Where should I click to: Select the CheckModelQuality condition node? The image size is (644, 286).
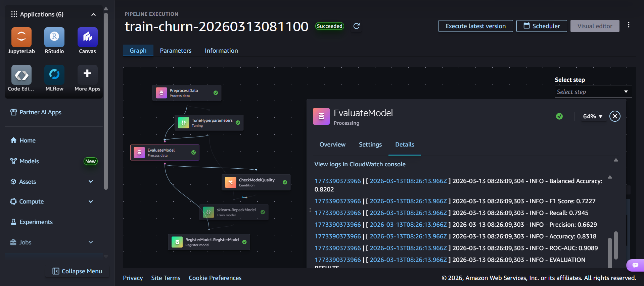[256, 182]
